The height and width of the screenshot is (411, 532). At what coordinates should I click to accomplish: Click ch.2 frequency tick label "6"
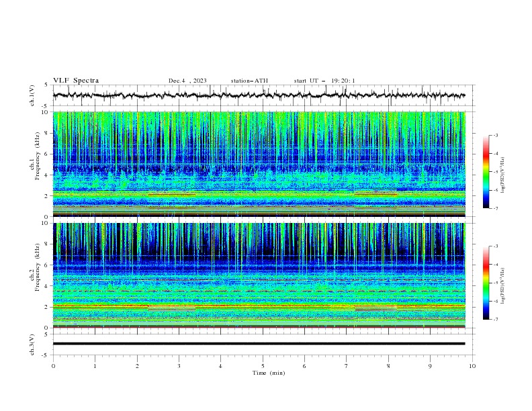(x=48, y=265)
